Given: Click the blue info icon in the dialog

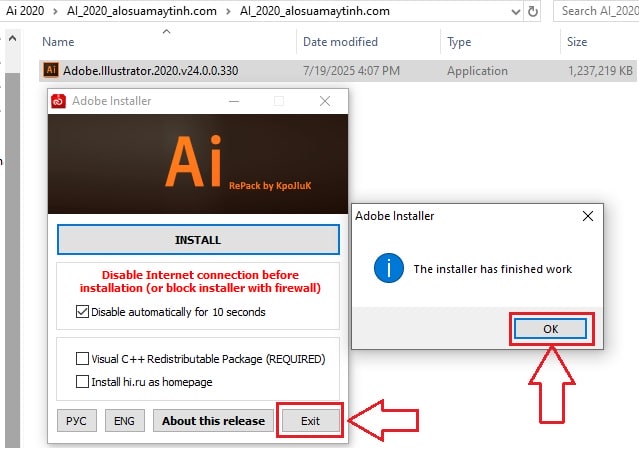Looking at the screenshot, I should point(389,269).
